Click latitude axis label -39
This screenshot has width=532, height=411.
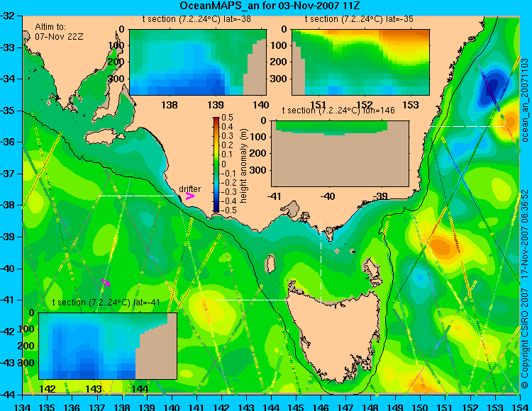pyautogui.click(x=7, y=237)
